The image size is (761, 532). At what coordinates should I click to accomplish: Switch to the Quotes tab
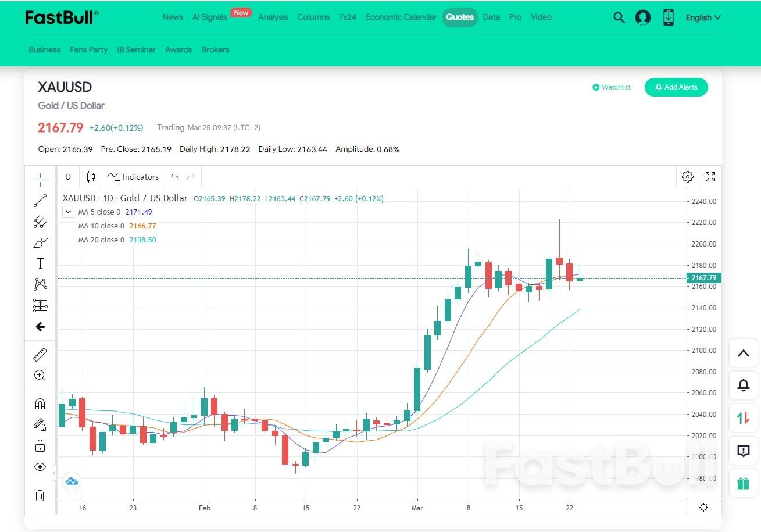(x=460, y=17)
